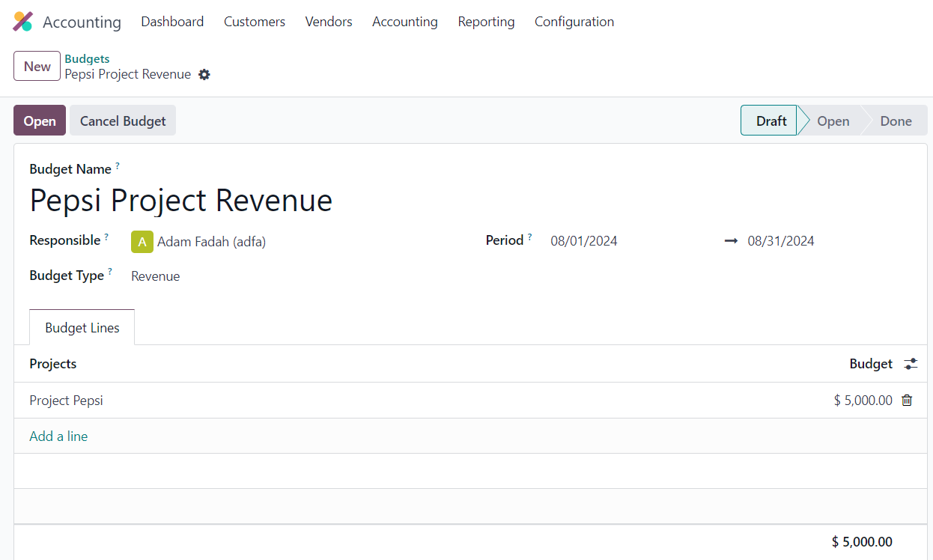
Task: Click the $ 5,000.00 budget amount cell
Action: click(x=863, y=401)
